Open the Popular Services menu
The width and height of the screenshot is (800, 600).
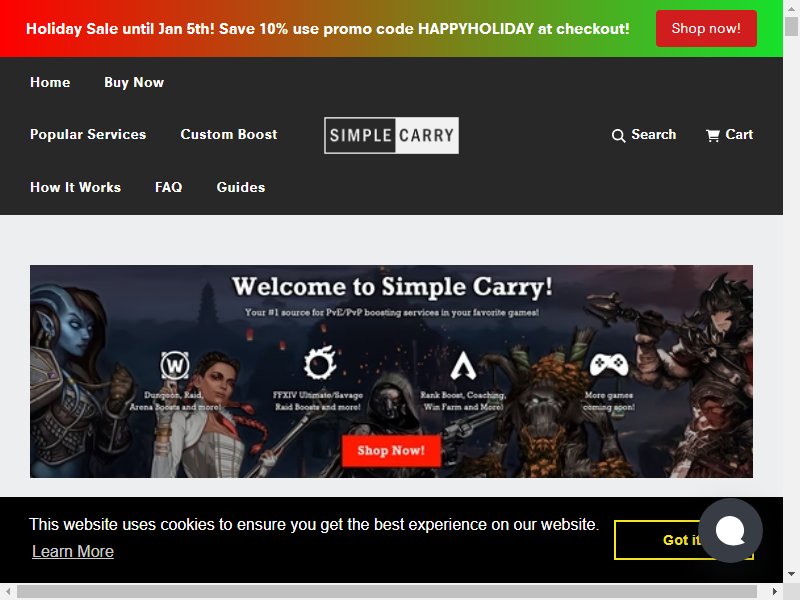coord(88,134)
